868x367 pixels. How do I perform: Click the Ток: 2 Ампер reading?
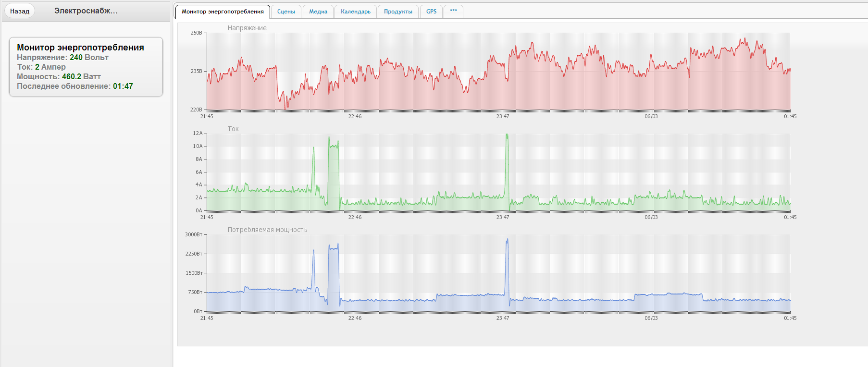[x=41, y=67]
